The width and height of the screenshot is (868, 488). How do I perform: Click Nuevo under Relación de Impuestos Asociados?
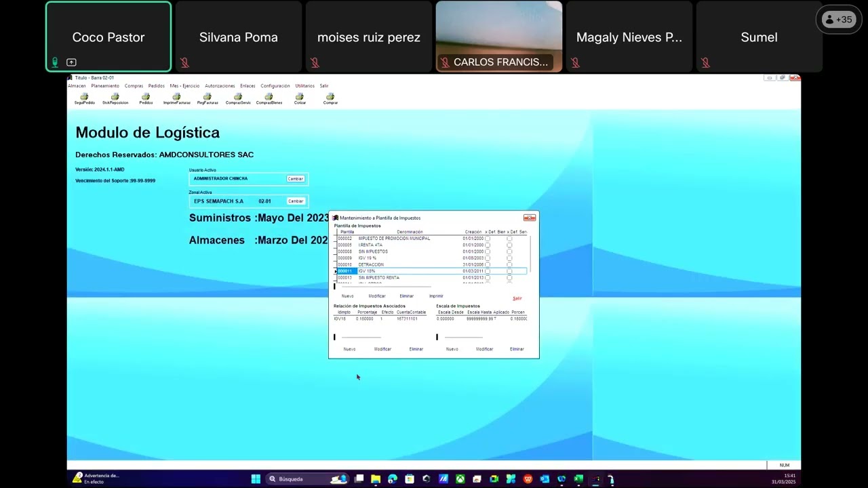pos(349,349)
